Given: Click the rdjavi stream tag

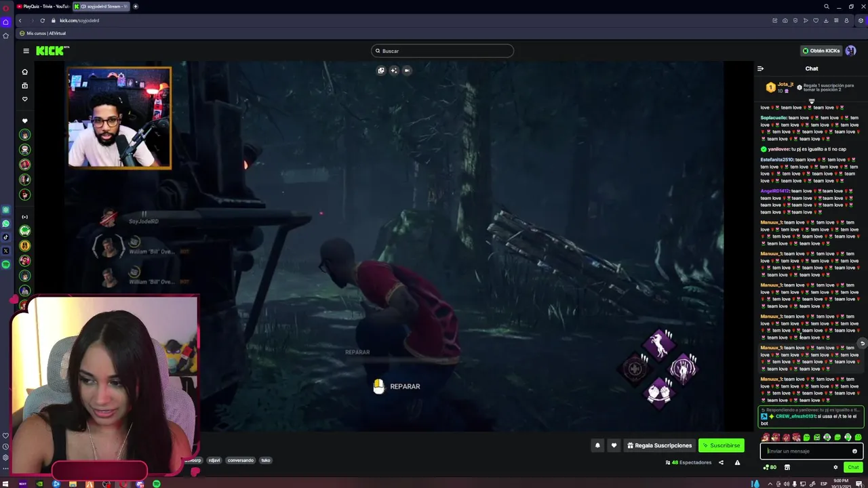Looking at the screenshot, I should (214, 460).
